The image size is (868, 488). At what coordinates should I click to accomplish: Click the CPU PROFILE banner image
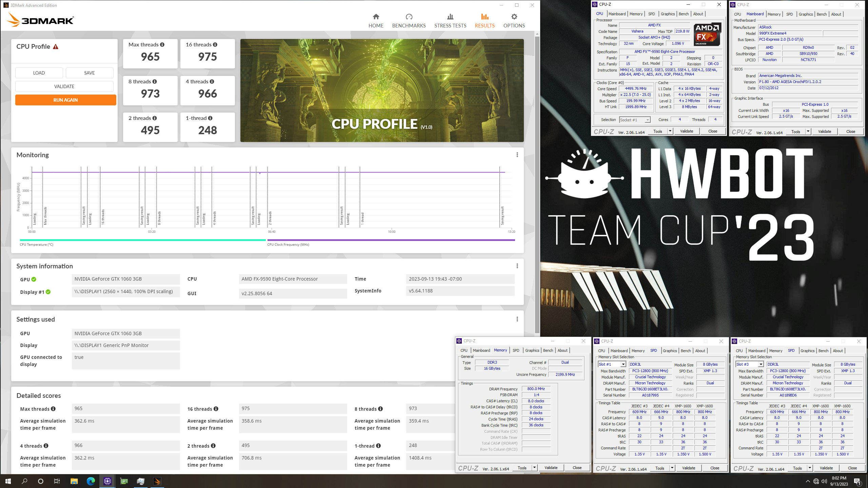(382, 90)
